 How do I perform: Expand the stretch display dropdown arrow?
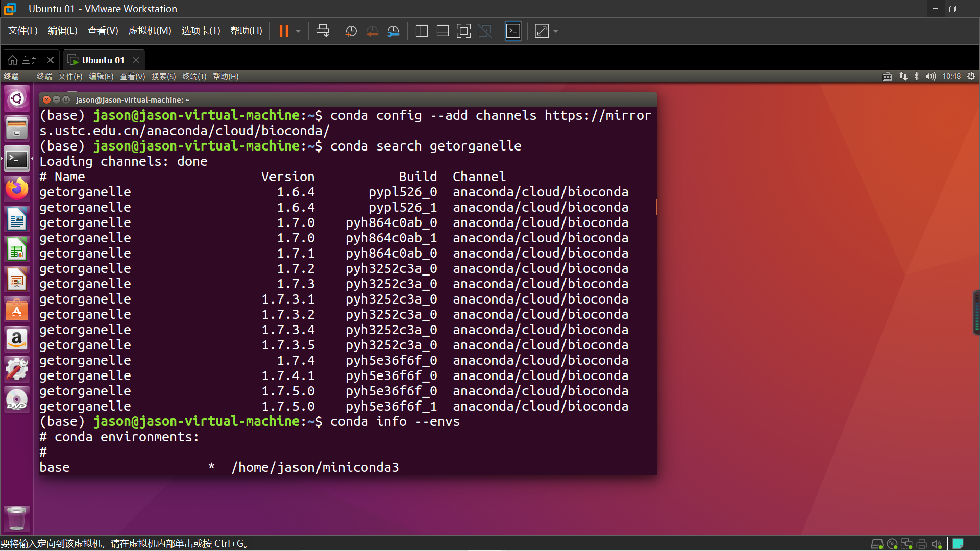point(556,31)
